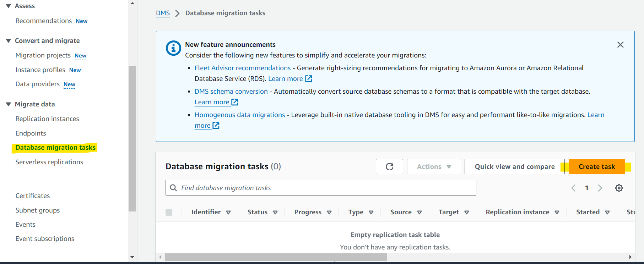The image size is (644, 264).
Task: Click sidebar scroll up arrow
Action: (x=132, y=4)
